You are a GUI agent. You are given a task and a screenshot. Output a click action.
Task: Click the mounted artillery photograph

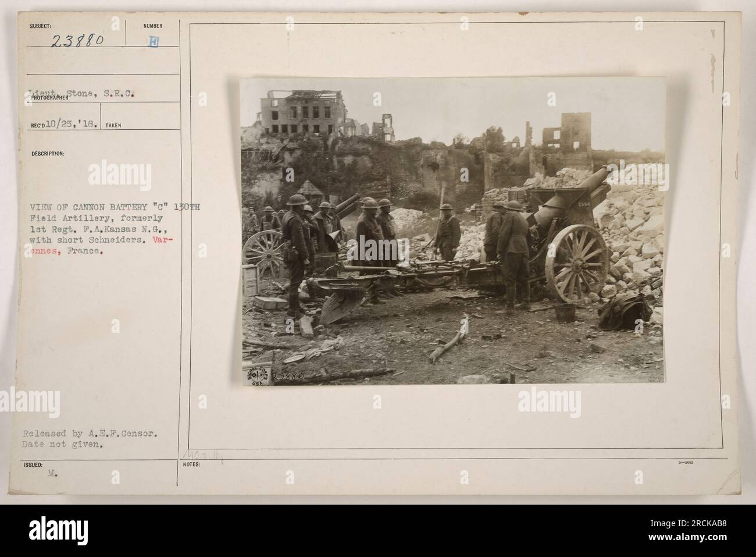(x=453, y=231)
